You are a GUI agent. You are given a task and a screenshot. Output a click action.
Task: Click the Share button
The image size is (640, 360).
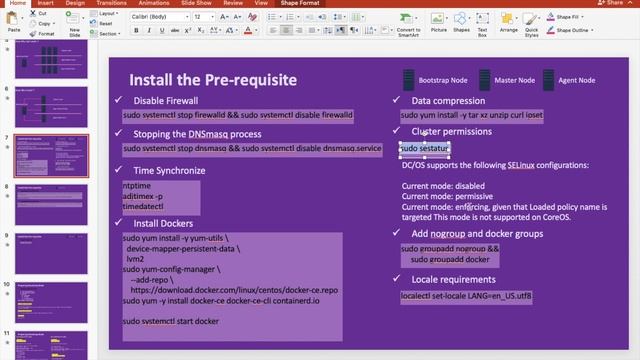[x=610, y=3]
